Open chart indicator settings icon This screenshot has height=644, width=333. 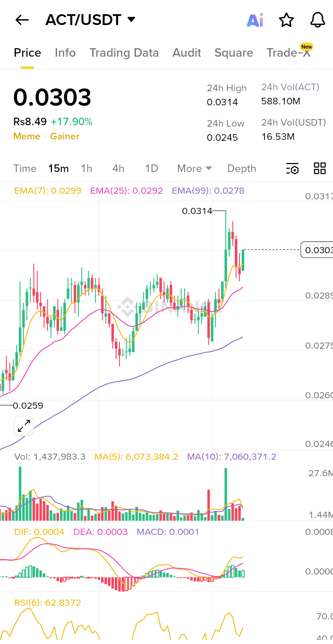click(x=292, y=169)
